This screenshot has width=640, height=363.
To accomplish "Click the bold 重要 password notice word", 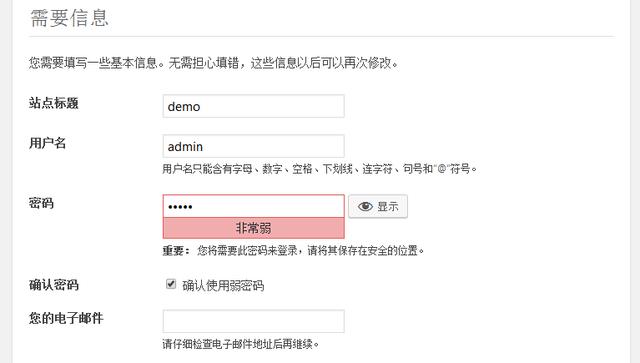I will (x=176, y=250).
